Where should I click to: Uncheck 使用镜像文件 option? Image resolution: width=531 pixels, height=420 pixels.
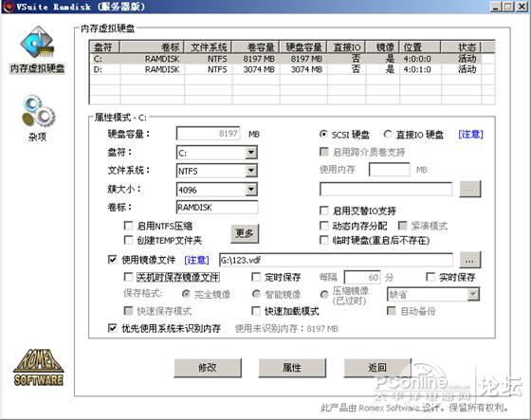coord(113,260)
